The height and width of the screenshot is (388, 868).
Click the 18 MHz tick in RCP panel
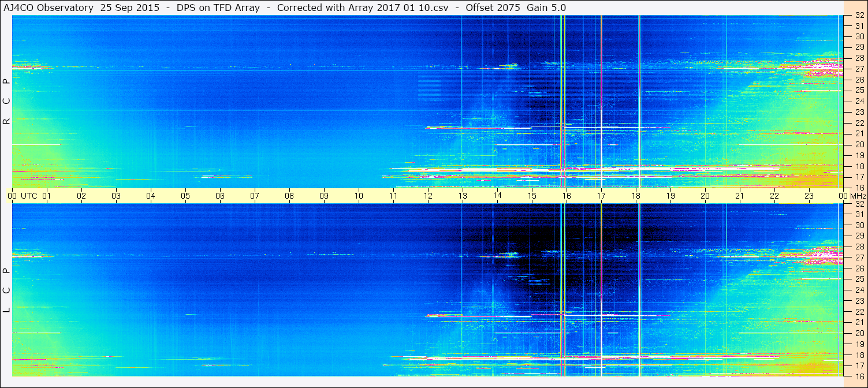point(859,166)
